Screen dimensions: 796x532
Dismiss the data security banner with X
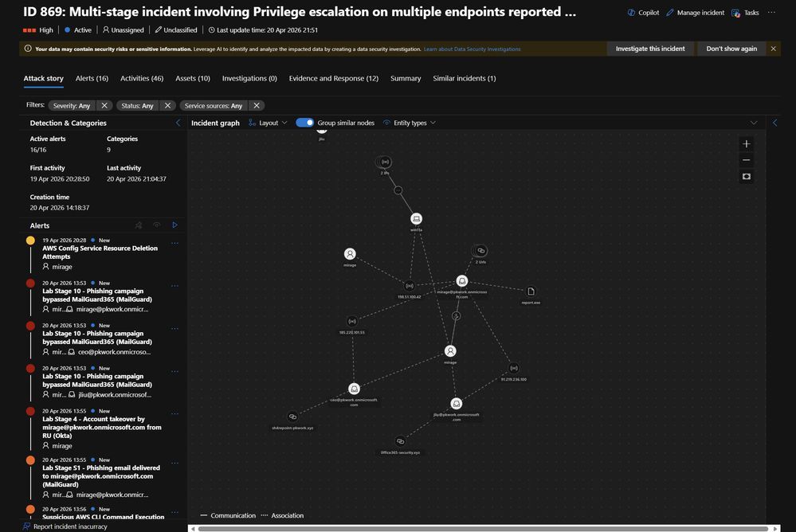pos(773,49)
